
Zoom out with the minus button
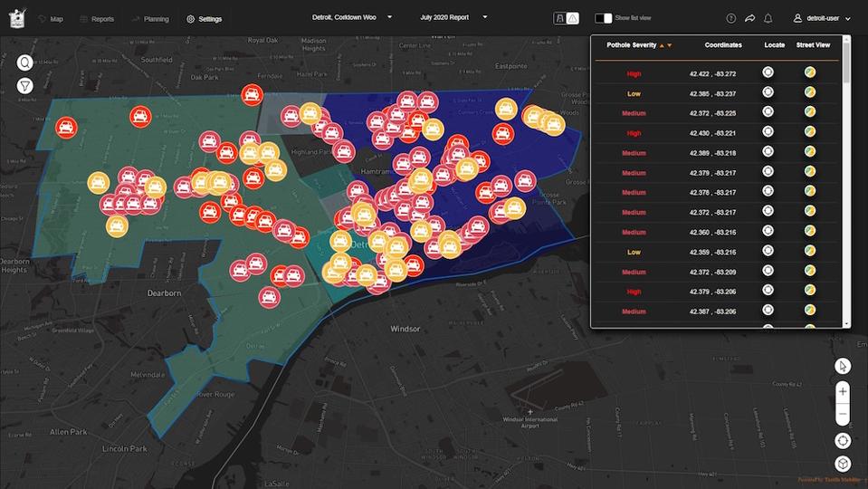[x=843, y=414]
